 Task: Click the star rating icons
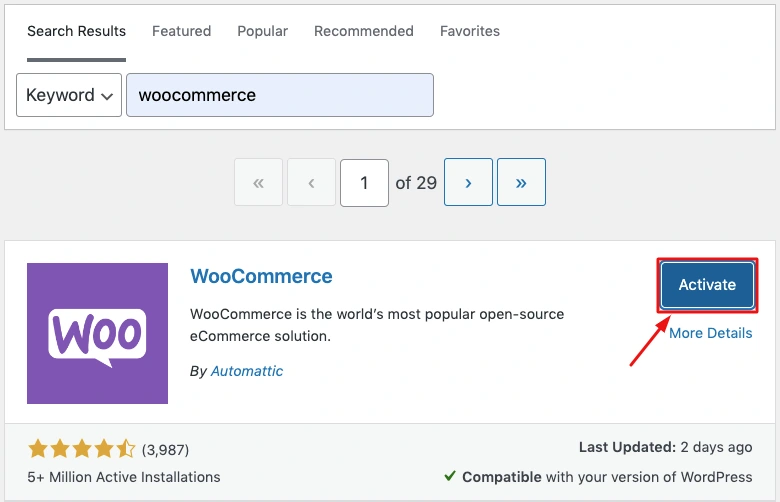pyautogui.click(x=81, y=449)
